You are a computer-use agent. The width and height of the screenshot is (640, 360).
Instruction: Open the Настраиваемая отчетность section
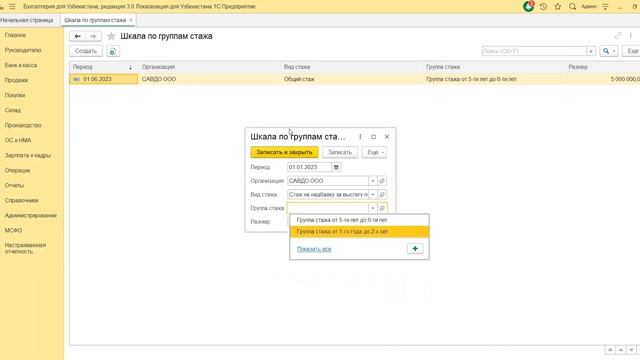(x=25, y=249)
